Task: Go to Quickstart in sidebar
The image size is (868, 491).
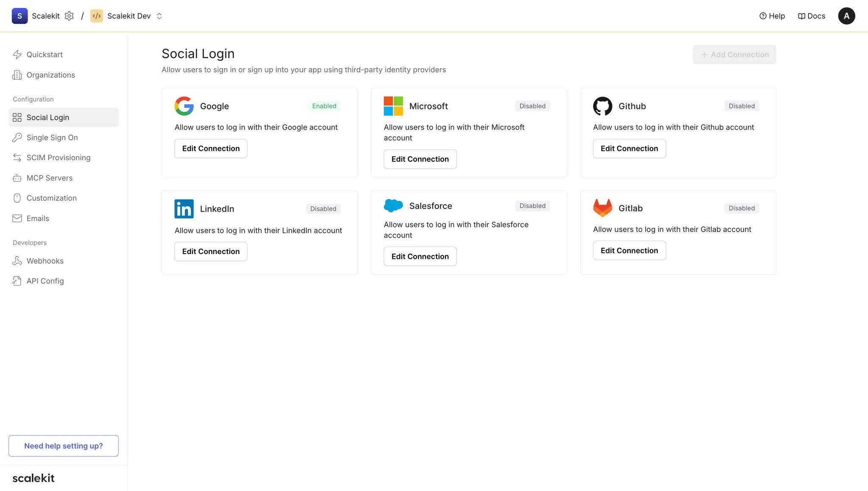Action: coord(64,55)
